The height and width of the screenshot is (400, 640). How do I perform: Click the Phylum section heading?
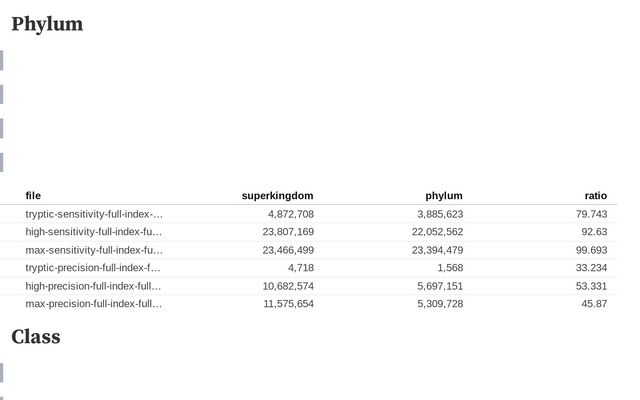(47, 24)
